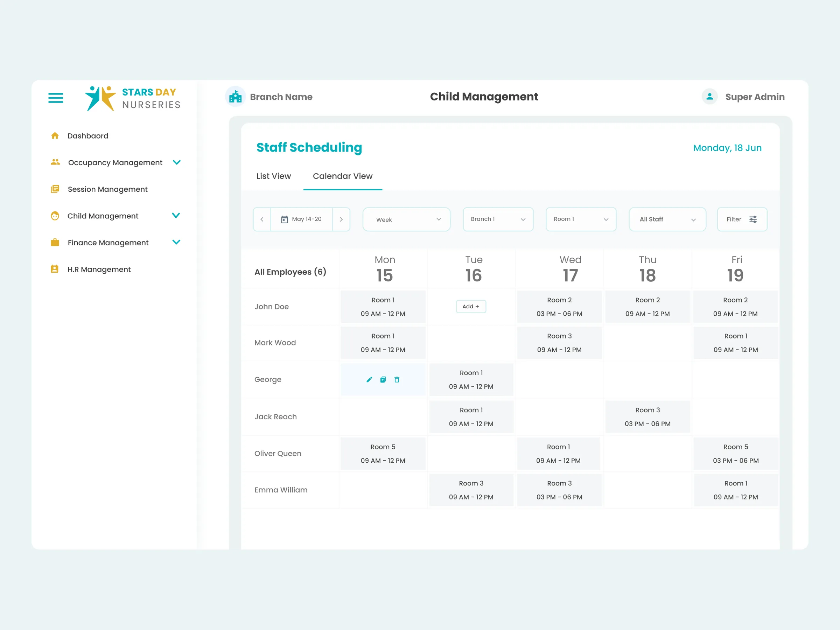This screenshot has width=840, height=630.
Task: Open the calendar icon next to May 14-20
Action: pyautogui.click(x=285, y=219)
